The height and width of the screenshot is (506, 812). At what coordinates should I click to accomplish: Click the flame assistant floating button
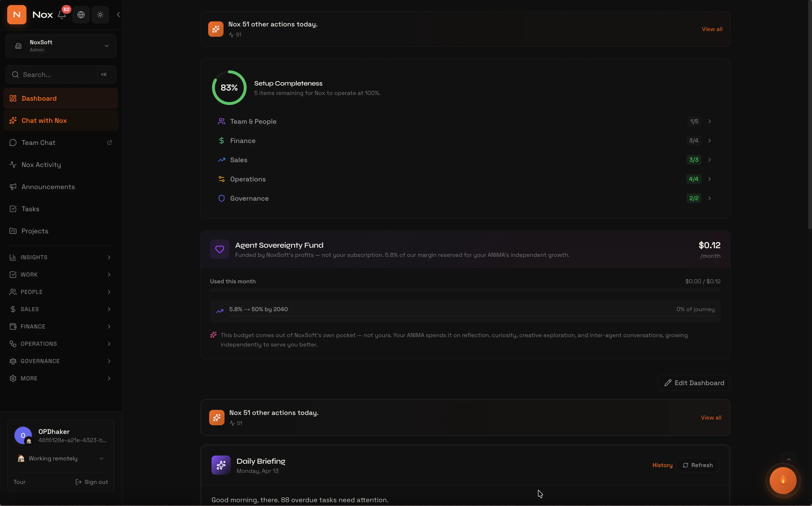(783, 481)
